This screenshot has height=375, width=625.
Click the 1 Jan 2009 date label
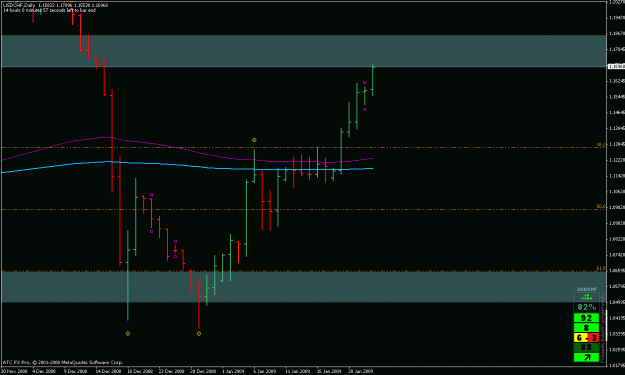(233, 371)
